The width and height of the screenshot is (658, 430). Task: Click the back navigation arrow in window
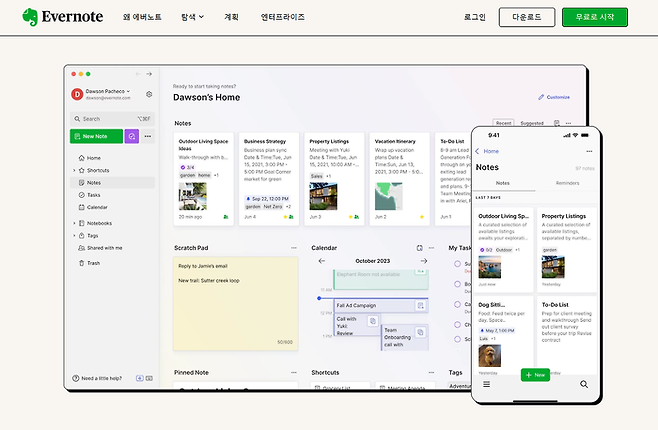(x=138, y=74)
